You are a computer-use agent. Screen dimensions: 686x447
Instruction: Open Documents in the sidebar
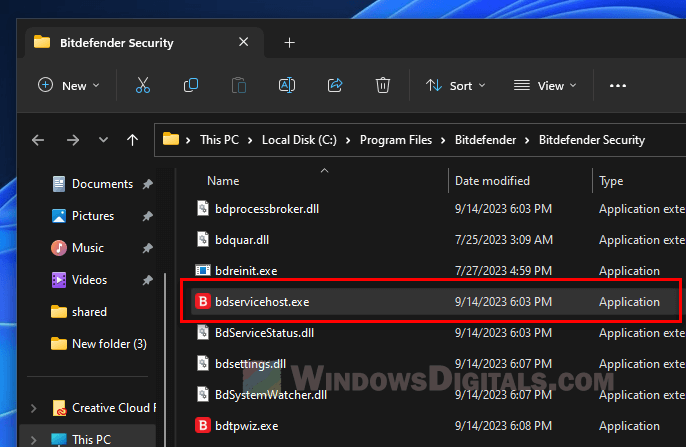tap(102, 184)
